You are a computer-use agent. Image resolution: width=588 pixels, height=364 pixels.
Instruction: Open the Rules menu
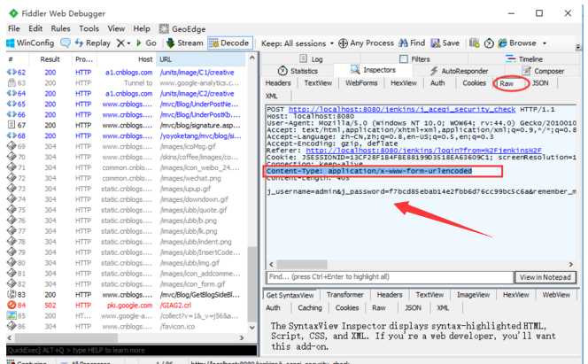60,28
